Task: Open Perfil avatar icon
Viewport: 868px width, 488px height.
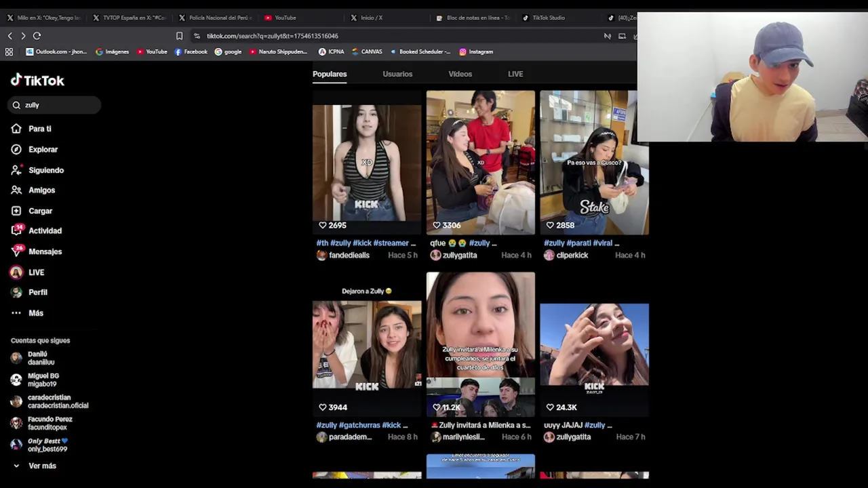Action: (x=16, y=292)
